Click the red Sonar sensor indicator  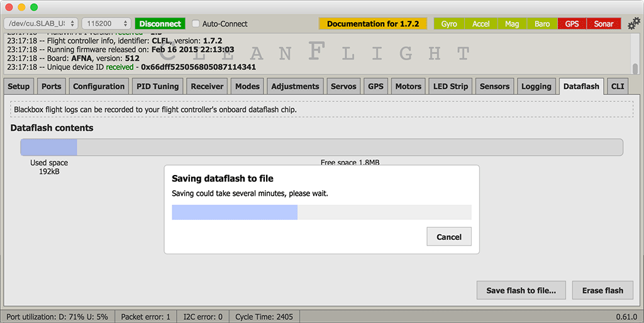pos(604,24)
